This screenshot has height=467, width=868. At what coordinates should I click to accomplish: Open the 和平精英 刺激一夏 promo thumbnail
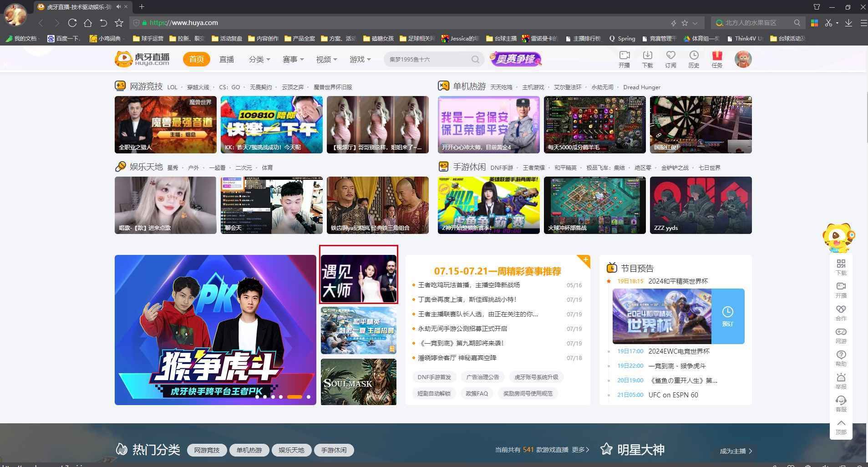tap(359, 330)
